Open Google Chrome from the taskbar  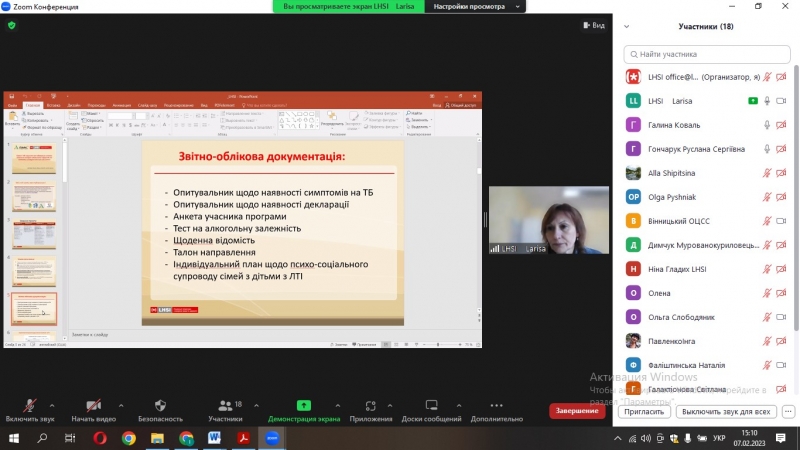click(x=129, y=438)
